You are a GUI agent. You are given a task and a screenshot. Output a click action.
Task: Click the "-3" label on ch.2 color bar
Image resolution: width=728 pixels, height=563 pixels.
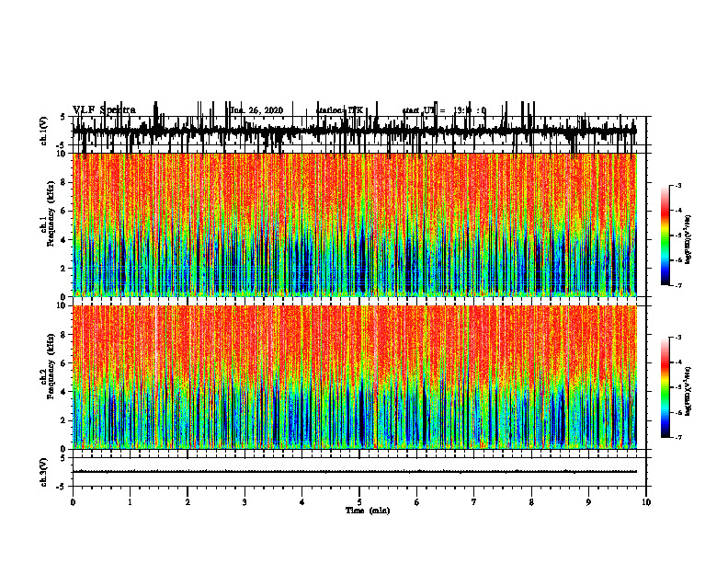(678, 338)
